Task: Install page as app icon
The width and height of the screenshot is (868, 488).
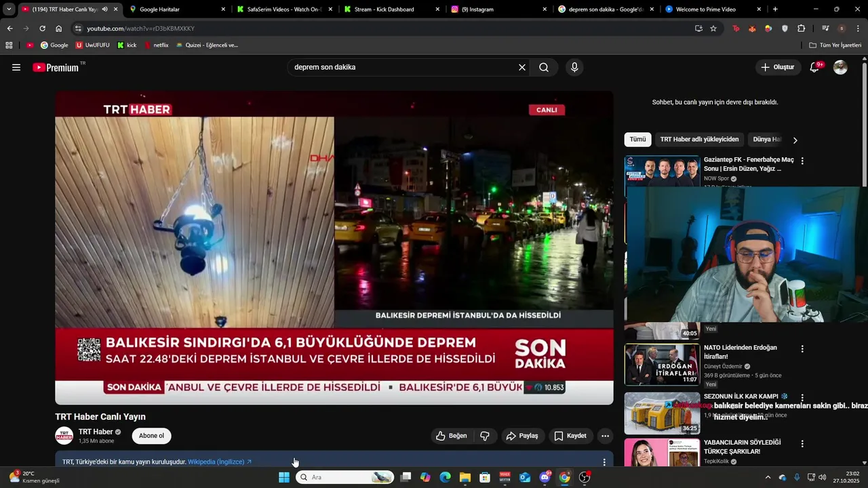Action: click(x=698, y=28)
